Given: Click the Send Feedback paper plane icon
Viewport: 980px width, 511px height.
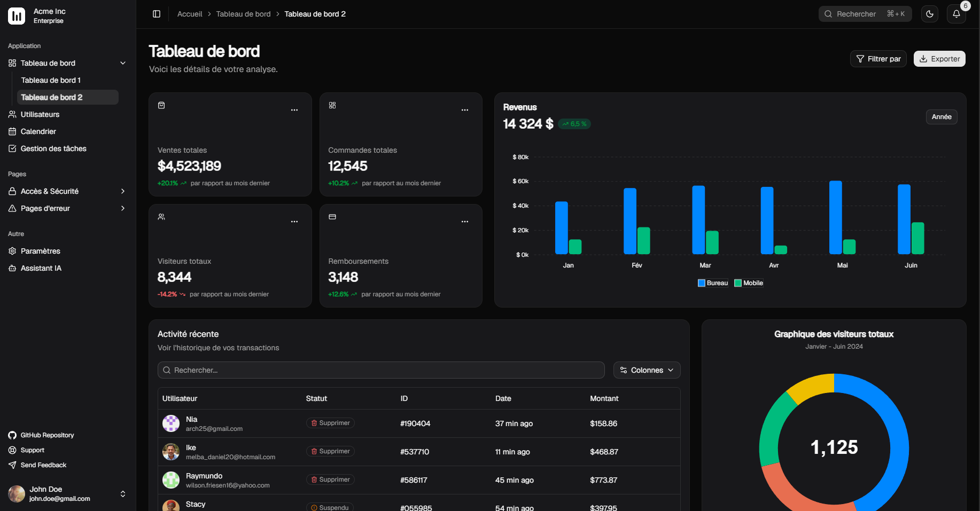Looking at the screenshot, I should [x=12, y=465].
